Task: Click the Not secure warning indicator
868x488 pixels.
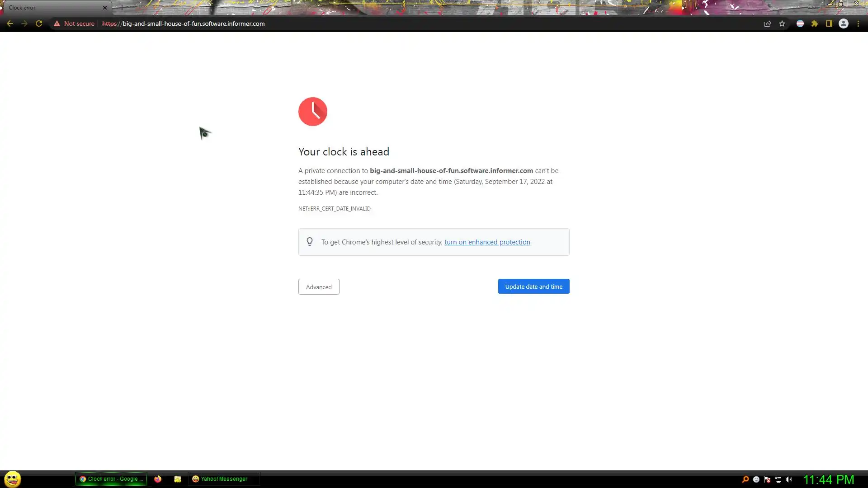Action: pyautogui.click(x=74, y=24)
